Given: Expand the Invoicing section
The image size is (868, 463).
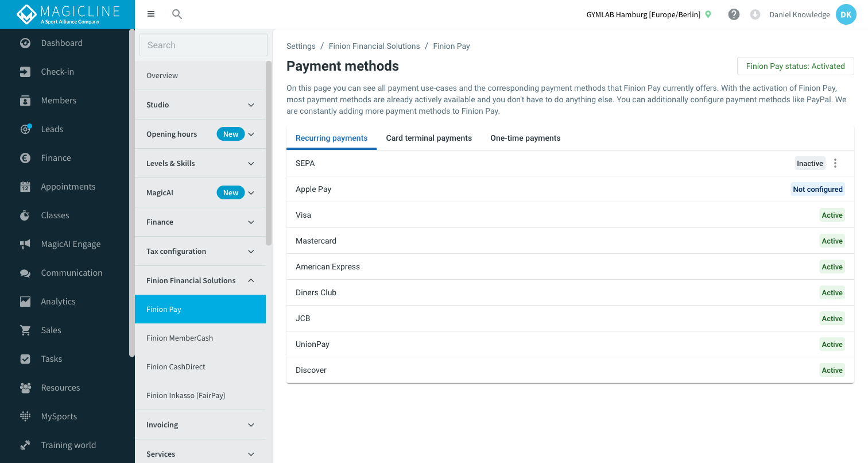Looking at the screenshot, I should (200, 425).
